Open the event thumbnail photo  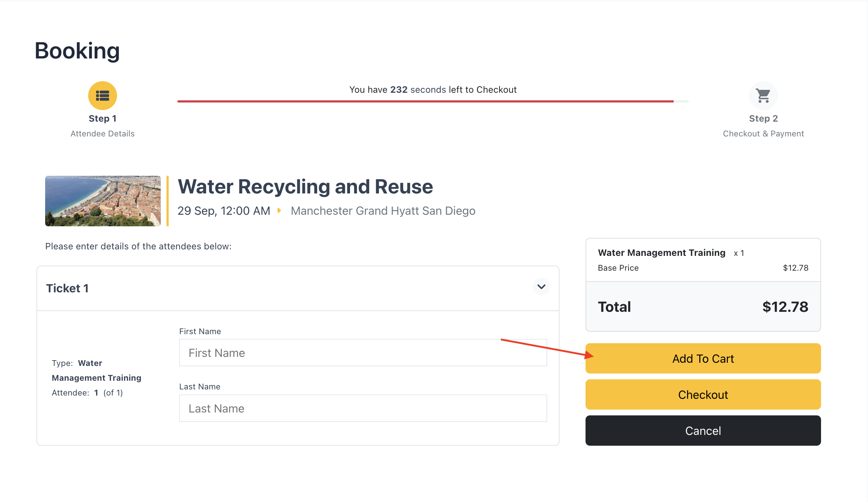pos(103,201)
